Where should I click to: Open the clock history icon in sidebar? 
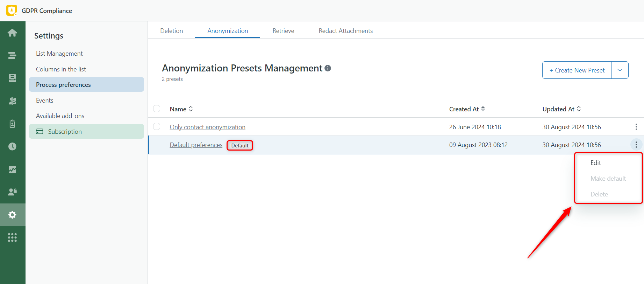coord(12,146)
